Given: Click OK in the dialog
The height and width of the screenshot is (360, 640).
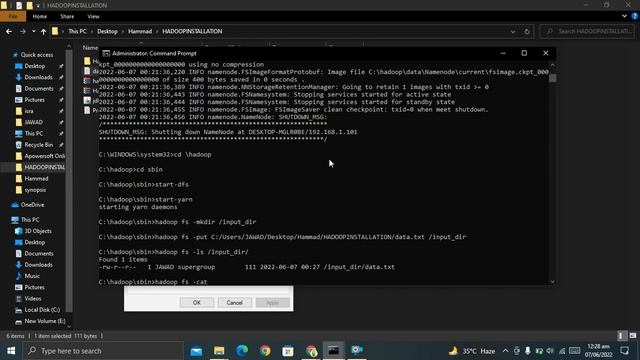Looking at the screenshot, I should point(197,302).
